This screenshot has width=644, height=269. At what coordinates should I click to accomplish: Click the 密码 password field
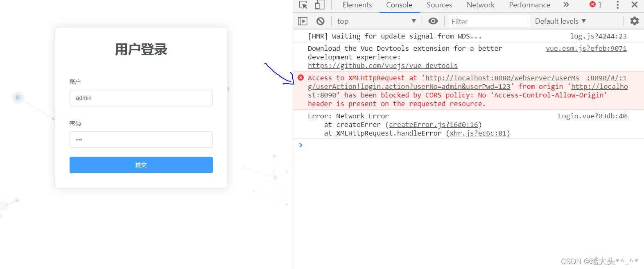point(141,140)
